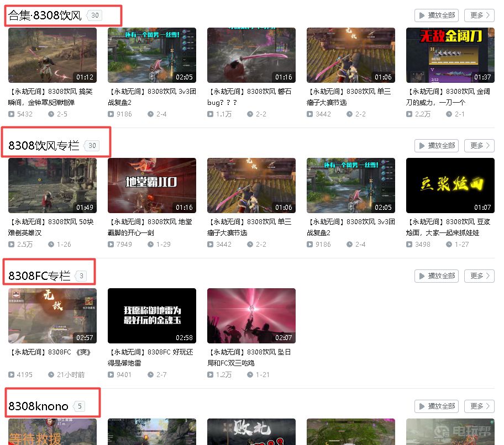Open the 地堂霸JIO video thumbnail
Screen dimensions: 504x445
tap(152, 186)
